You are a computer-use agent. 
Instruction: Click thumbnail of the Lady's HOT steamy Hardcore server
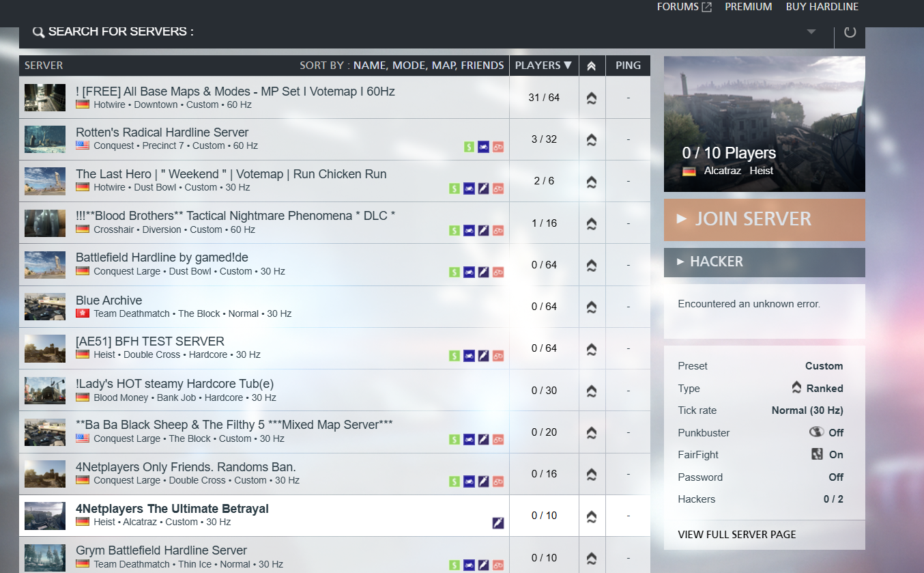click(x=45, y=391)
